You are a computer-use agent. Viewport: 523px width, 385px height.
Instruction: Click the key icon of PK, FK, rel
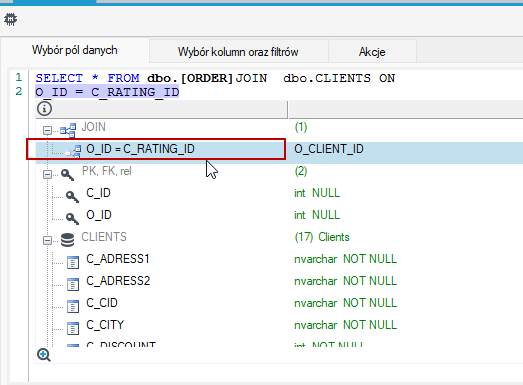click(x=67, y=174)
